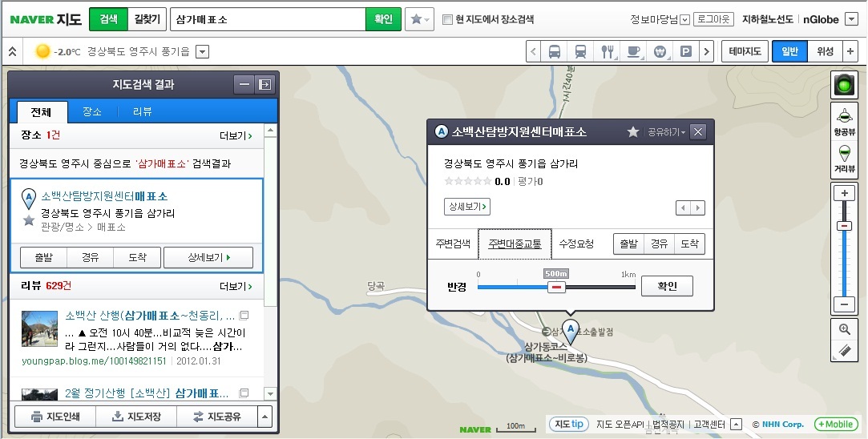Viewport: 868px width, 439px height.
Task: Show previous category icons
Action: coord(533,51)
